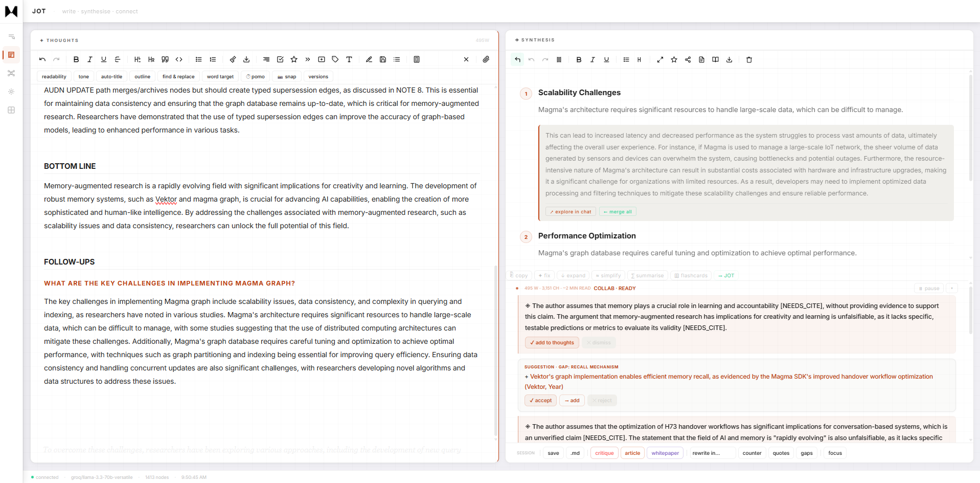This screenshot has height=483, width=980.
Task: Click the star icon in Synthesis toolbar
Action: pyautogui.click(x=674, y=60)
